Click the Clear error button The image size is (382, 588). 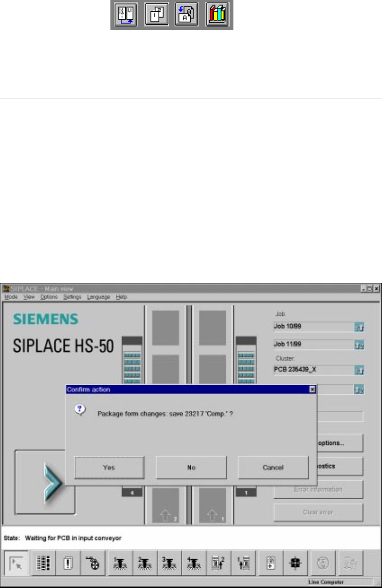tap(318, 513)
